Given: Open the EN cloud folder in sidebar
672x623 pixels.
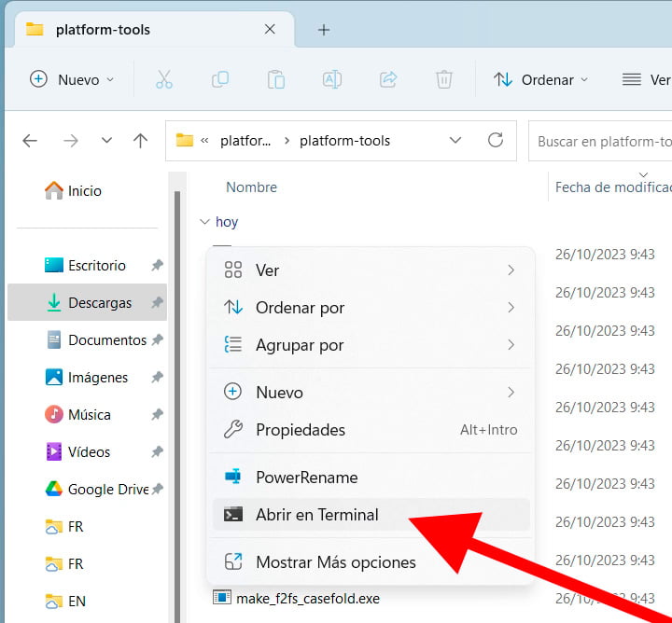Looking at the screenshot, I should 65,602.
